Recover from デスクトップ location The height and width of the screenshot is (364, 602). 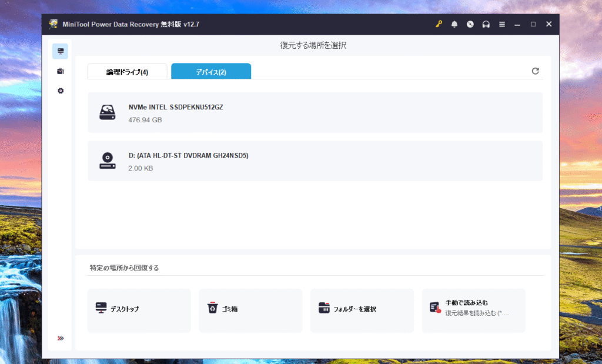point(139,309)
